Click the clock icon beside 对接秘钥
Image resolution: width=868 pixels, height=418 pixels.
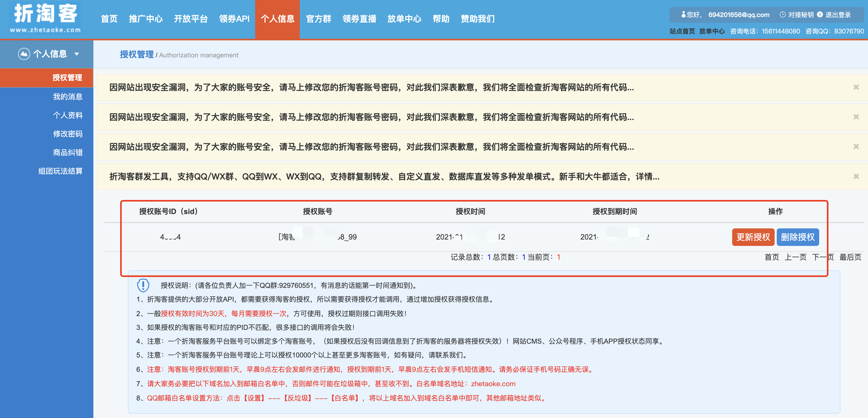[x=782, y=15]
